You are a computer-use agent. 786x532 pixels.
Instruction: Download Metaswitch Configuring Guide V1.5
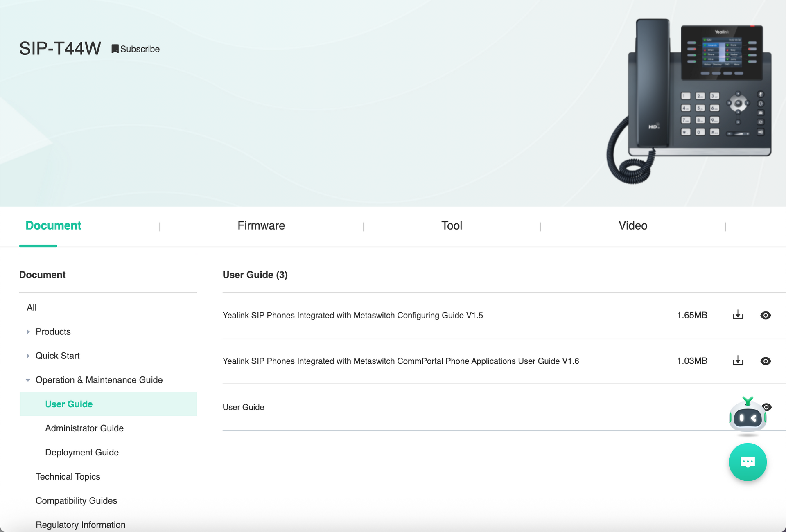point(738,315)
